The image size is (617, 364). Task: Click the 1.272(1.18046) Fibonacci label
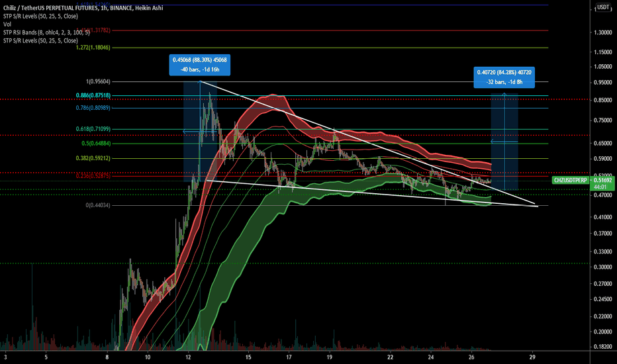click(93, 47)
